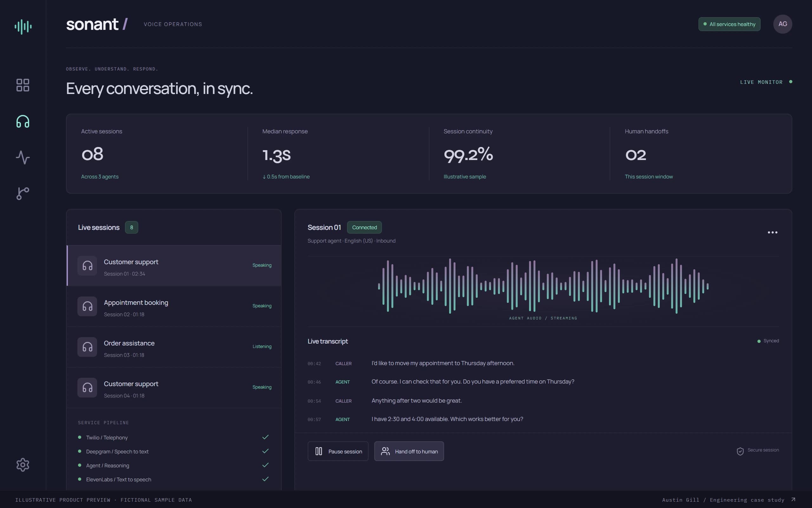Viewport: 812px width, 508px height.
Task: Click checkmark next to Twilio / Telephony
Action: pyautogui.click(x=265, y=437)
